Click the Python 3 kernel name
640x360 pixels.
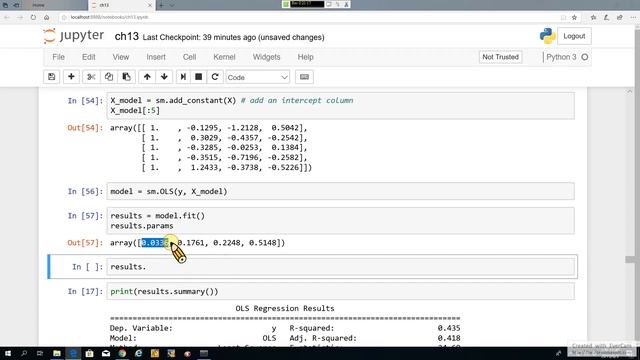pos(561,57)
